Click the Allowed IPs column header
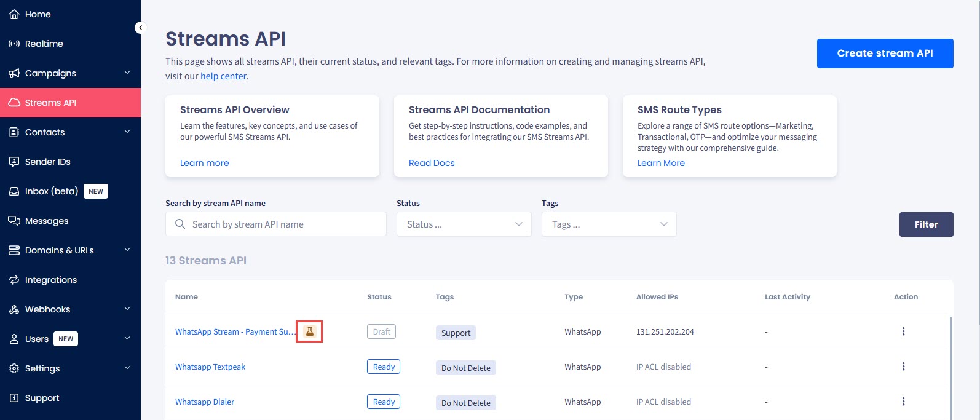The image size is (980, 420). coord(657,296)
